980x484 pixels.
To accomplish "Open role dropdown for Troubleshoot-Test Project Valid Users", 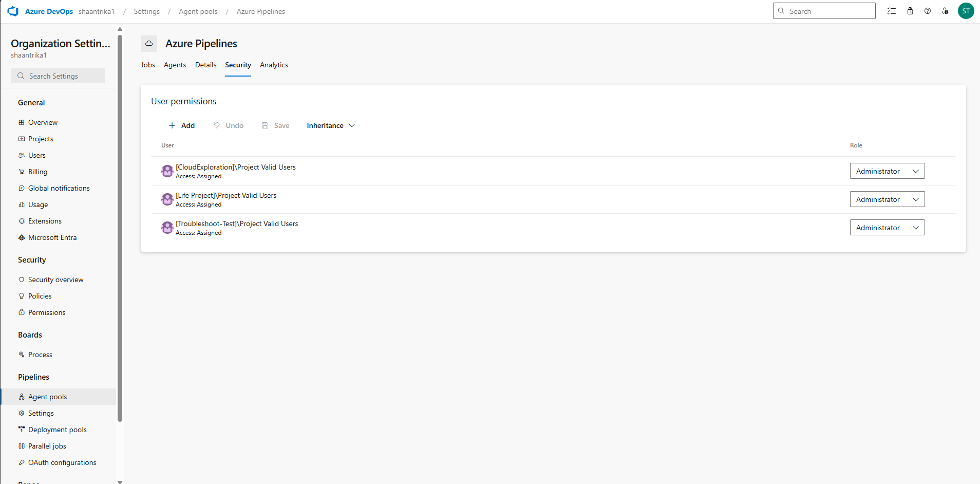I will [887, 228].
